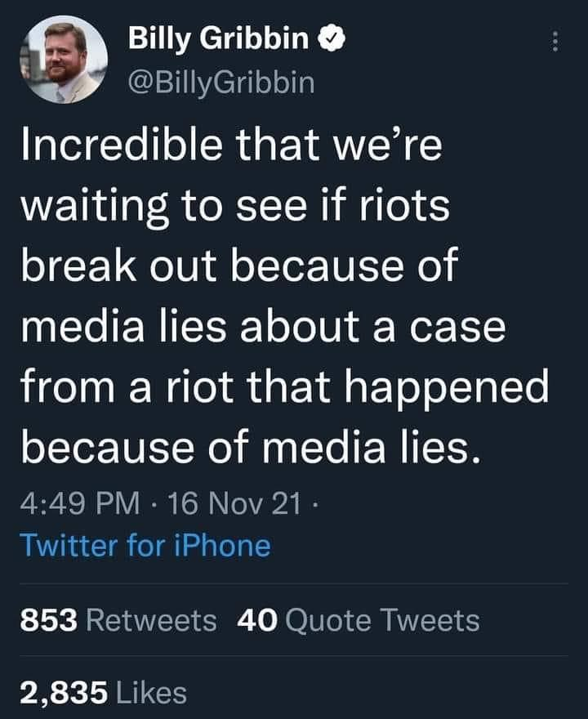Click the verified badge beside Billy Gribbin
The image size is (588, 719).
click(x=335, y=39)
